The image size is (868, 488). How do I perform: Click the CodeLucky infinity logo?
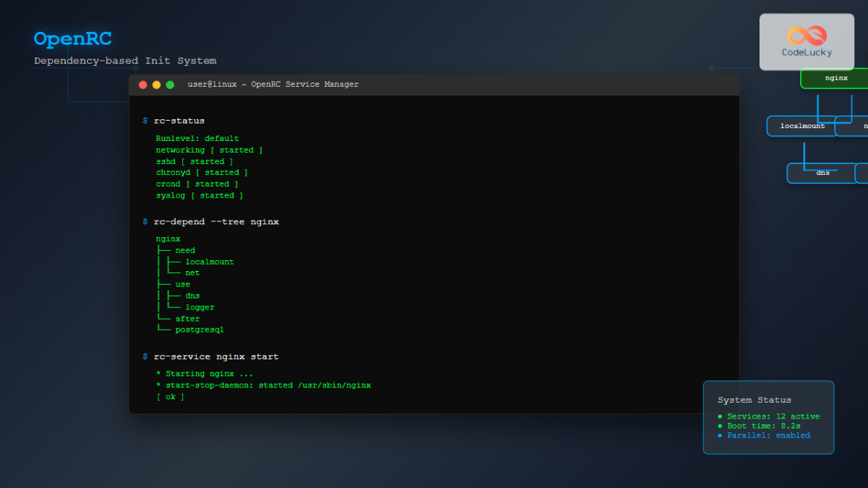point(805,34)
